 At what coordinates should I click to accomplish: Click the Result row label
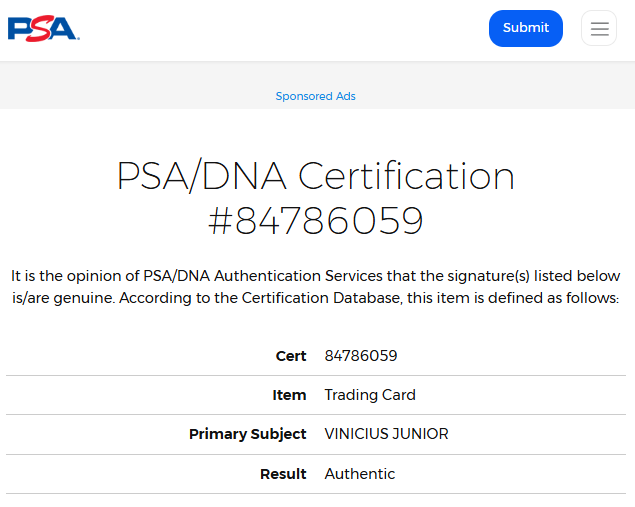pyautogui.click(x=283, y=474)
